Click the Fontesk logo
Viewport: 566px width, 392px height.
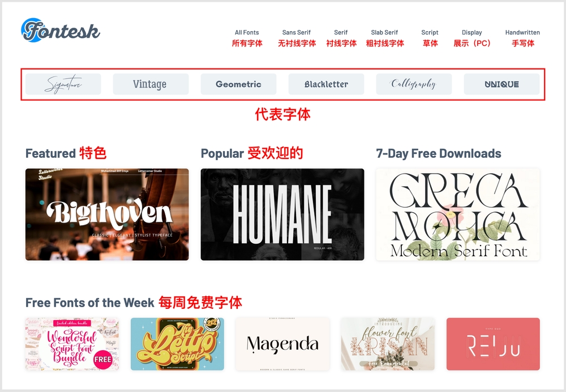pos(61,31)
